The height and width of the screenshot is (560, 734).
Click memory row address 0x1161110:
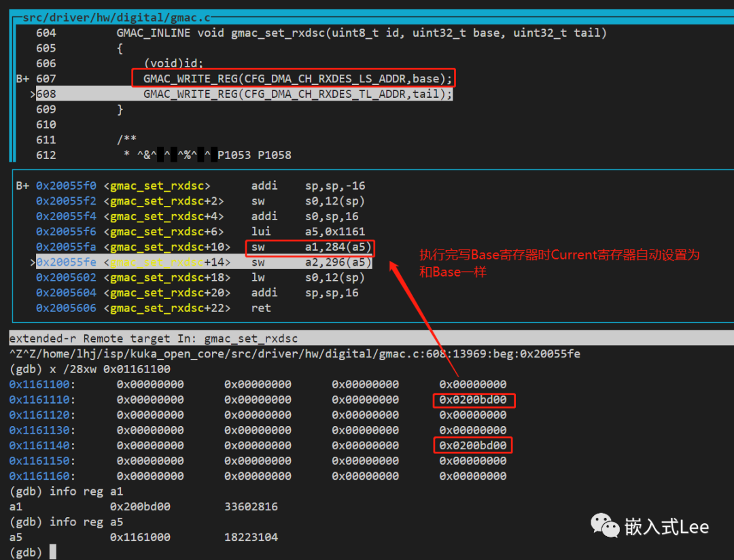click(42, 400)
